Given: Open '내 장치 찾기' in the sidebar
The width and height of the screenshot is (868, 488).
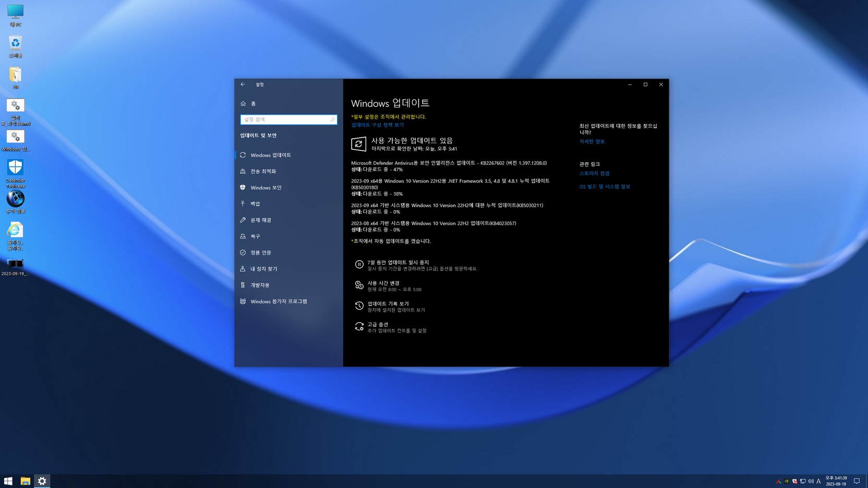Looking at the screenshot, I should coord(288,269).
